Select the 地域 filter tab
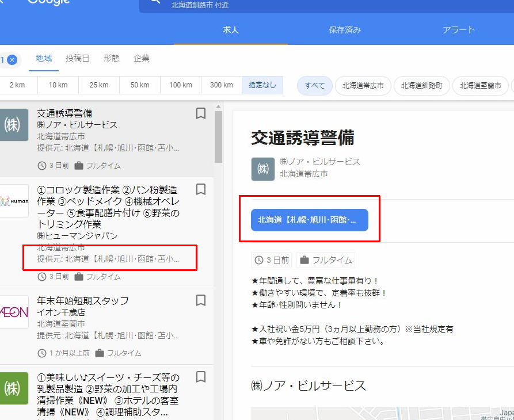Image resolution: width=514 pixels, height=420 pixels. [44, 58]
